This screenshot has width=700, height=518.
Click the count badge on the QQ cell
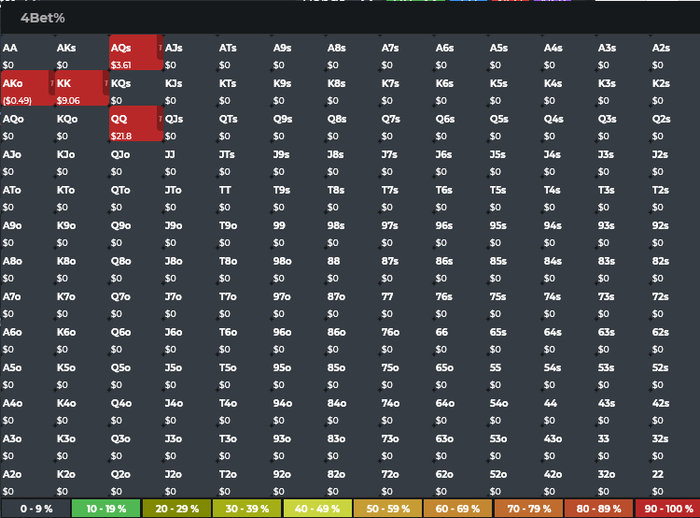tap(160, 119)
